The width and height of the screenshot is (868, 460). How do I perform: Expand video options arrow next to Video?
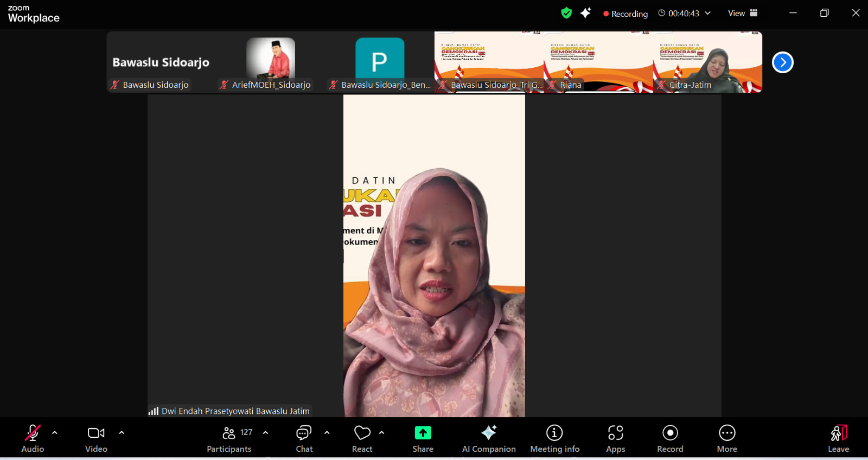coord(122,433)
